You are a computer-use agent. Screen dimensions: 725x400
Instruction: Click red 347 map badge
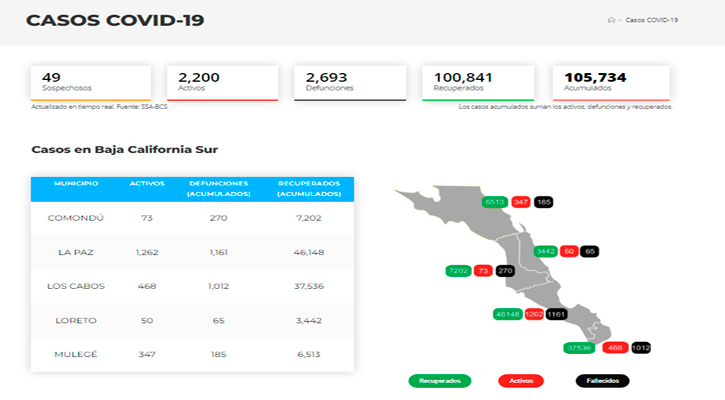(521, 202)
